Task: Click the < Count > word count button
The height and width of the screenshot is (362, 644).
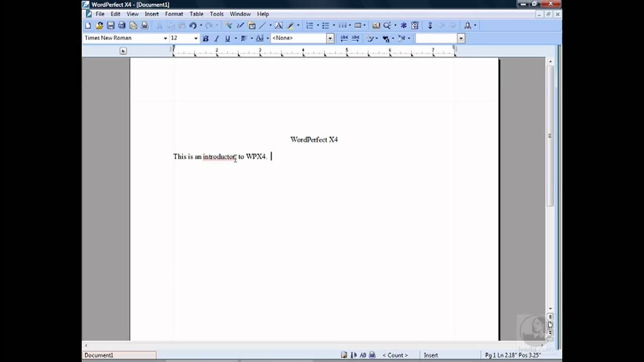Action: coord(395,355)
